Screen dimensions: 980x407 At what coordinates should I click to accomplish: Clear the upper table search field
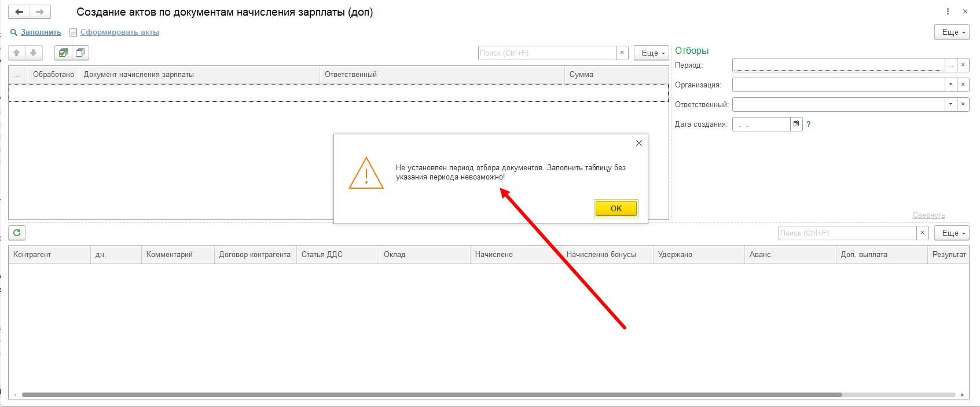(x=622, y=53)
